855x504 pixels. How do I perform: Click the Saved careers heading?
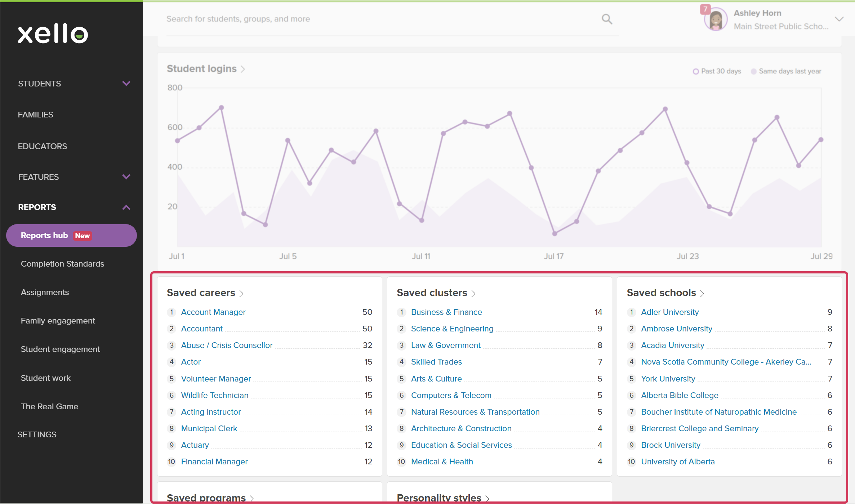pyautogui.click(x=201, y=293)
